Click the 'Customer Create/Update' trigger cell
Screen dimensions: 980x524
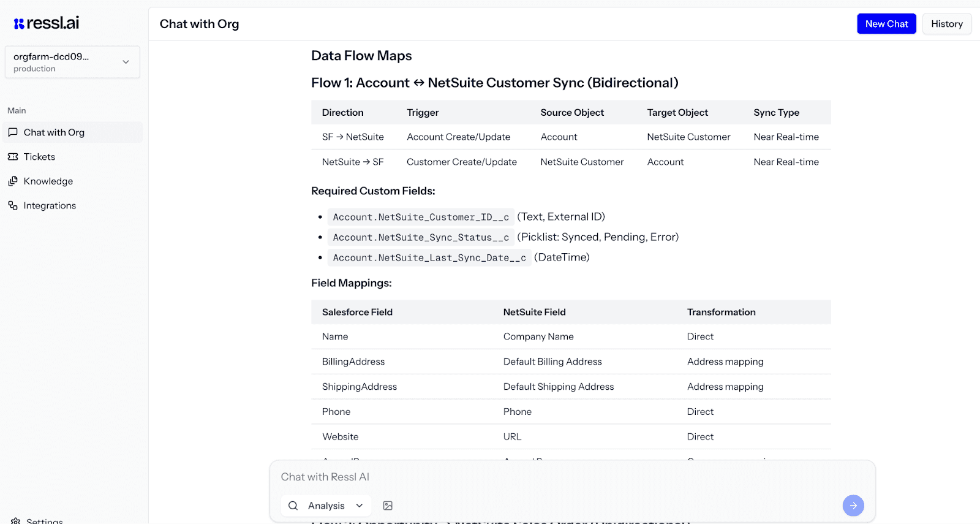[x=462, y=162]
